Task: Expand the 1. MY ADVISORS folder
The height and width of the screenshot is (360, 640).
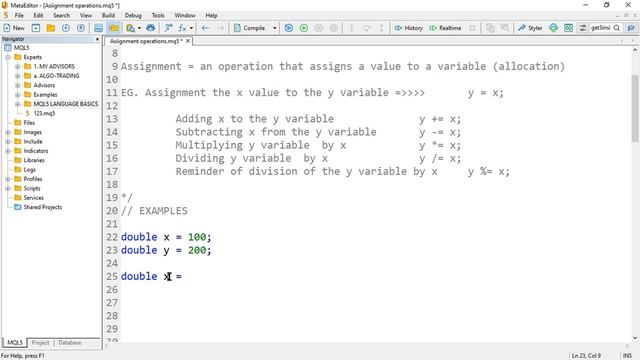Action: pyautogui.click(x=18, y=66)
